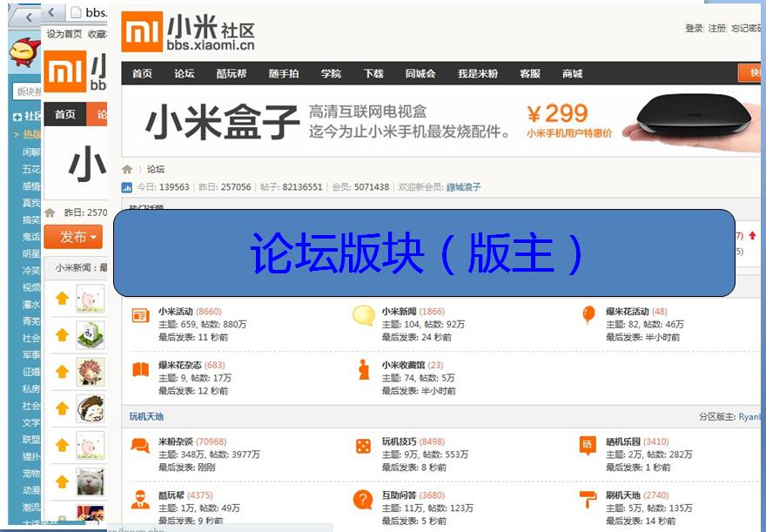Select 闲聊 in the left sidebar list
Screen dimensions: 766x532
pos(31,152)
